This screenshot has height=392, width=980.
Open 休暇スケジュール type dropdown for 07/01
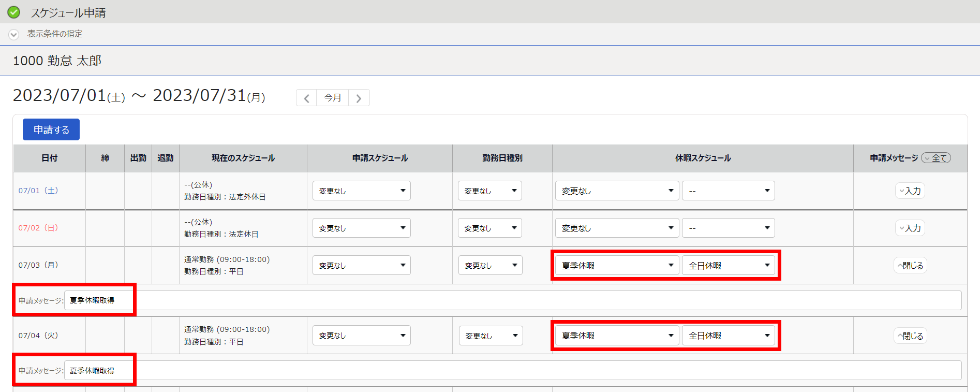click(617, 191)
